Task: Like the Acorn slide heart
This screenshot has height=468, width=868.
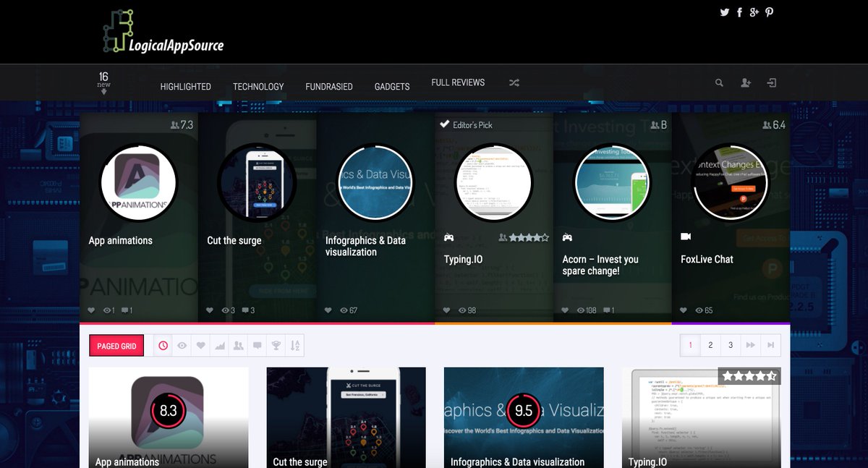Action: coord(566,310)
